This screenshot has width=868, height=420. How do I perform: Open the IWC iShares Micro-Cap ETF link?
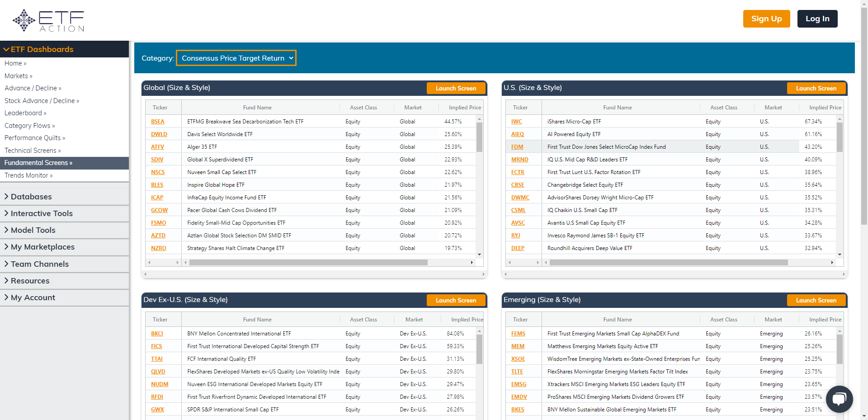[x=516, y=121]
